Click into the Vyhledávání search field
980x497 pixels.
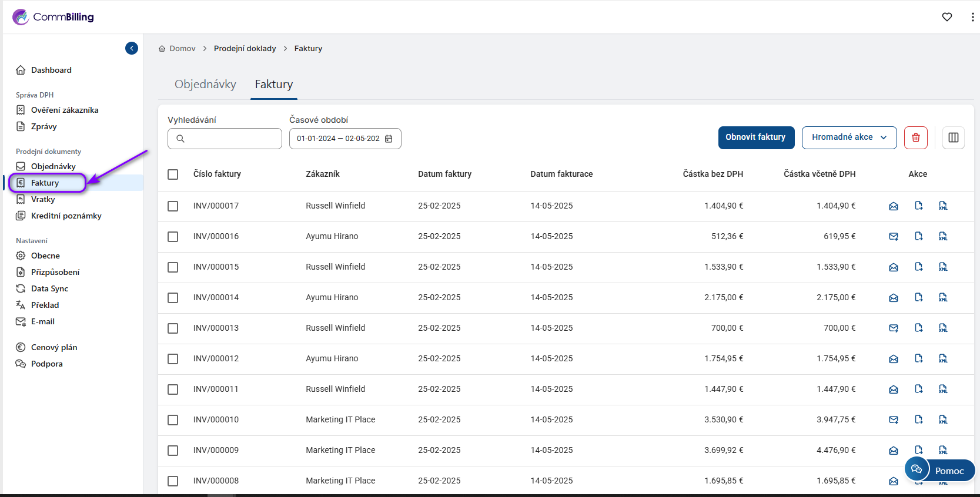[230, 139]
